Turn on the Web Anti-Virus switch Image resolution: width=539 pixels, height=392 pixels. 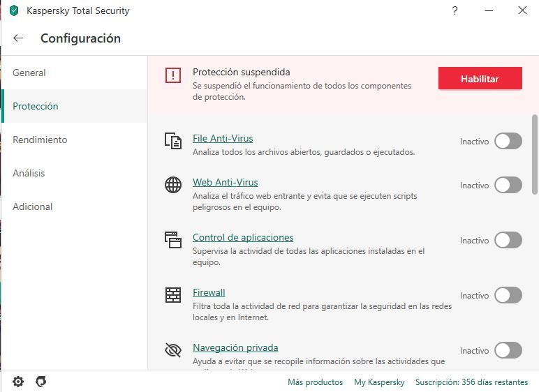click(508, 185)
